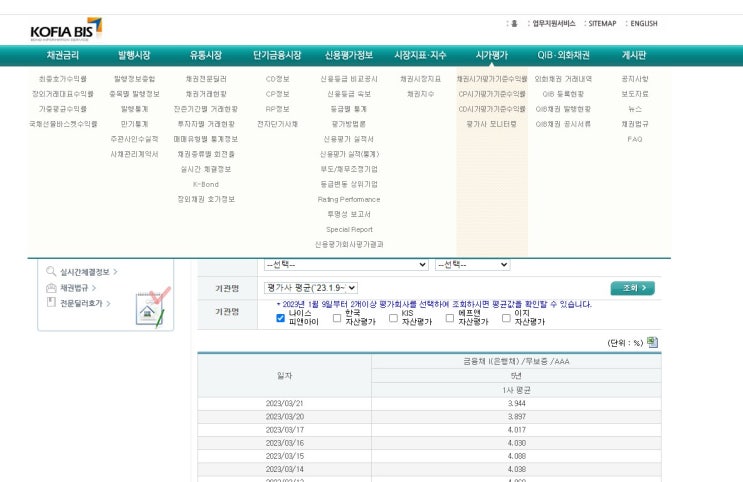Open the 게시판 main menu
This screenshot has height=482, width=743.
634,55
